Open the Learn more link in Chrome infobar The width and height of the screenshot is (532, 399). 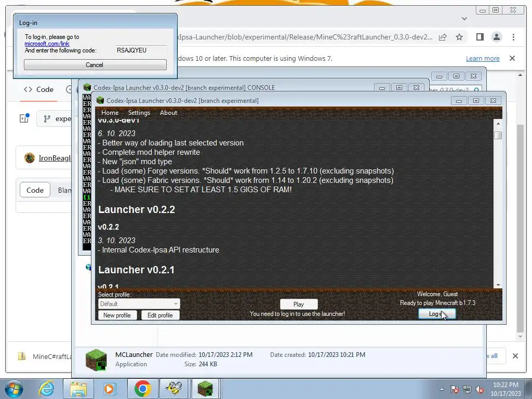click(483, 58)
